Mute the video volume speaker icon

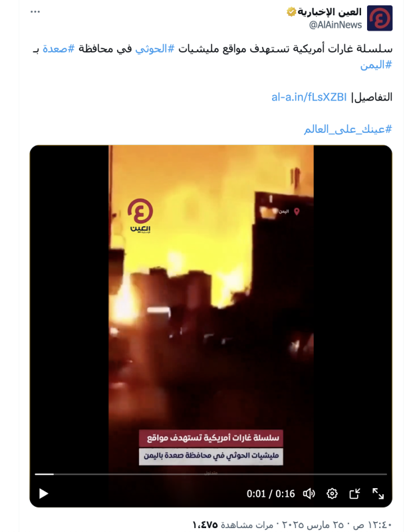[x=309, y=493]
